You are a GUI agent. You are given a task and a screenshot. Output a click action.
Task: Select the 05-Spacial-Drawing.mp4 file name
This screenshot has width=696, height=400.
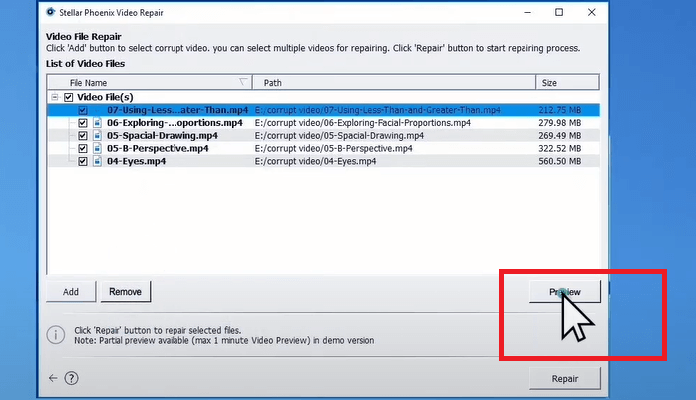tap(162, 135)
